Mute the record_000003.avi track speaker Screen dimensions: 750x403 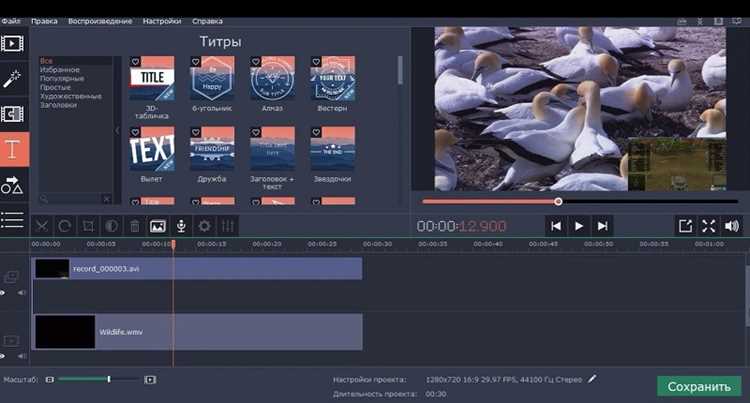[x=22, y=292]
